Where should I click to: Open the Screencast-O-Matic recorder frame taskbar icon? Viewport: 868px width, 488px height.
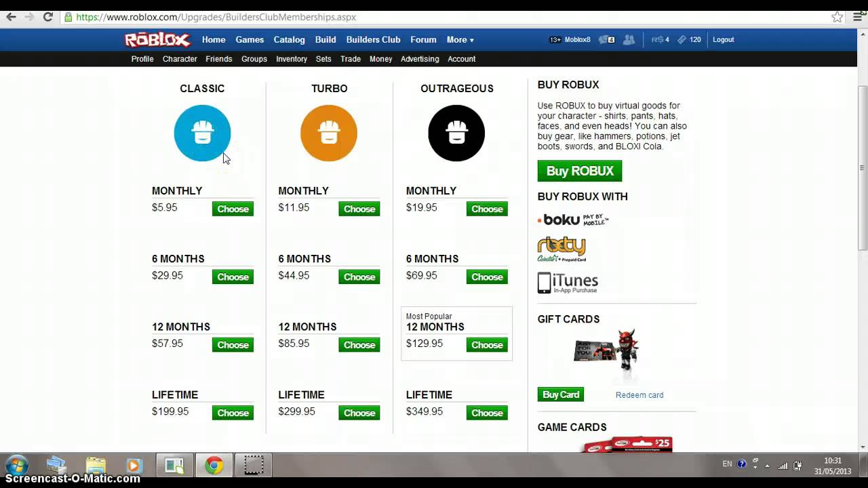click(254, 466)
